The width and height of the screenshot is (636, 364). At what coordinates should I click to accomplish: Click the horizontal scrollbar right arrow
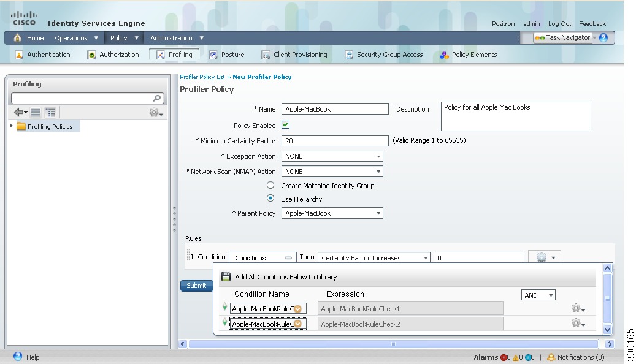[610, 344]
